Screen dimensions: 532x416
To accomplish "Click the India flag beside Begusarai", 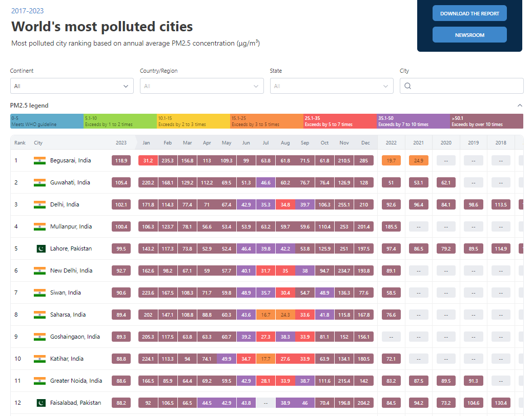I will (39, 161).
